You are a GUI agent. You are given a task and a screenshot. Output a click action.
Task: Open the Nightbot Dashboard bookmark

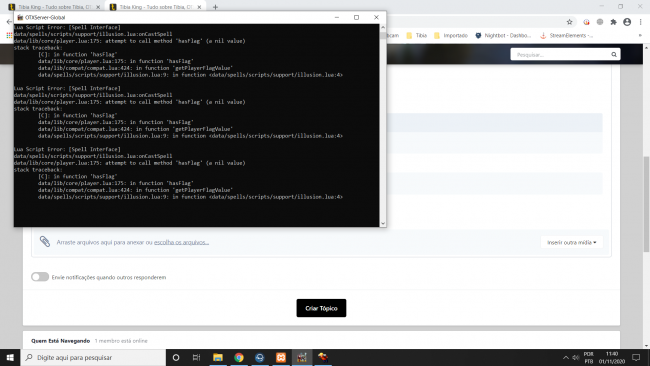pyautogui.click(x=503, y=36)
